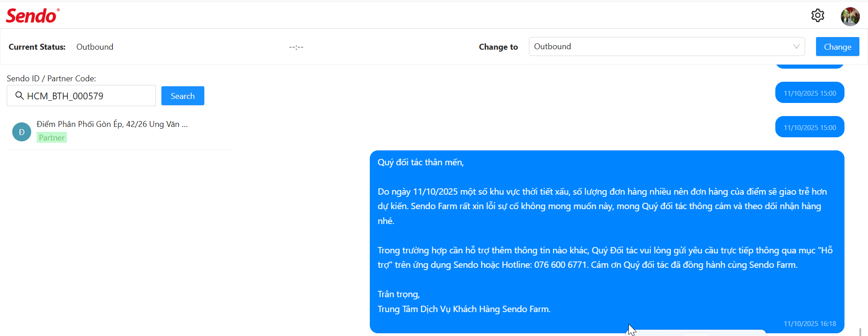868x336 pixels.
Task: Click the current status value Outbound
Action: (x=95, y=47)
